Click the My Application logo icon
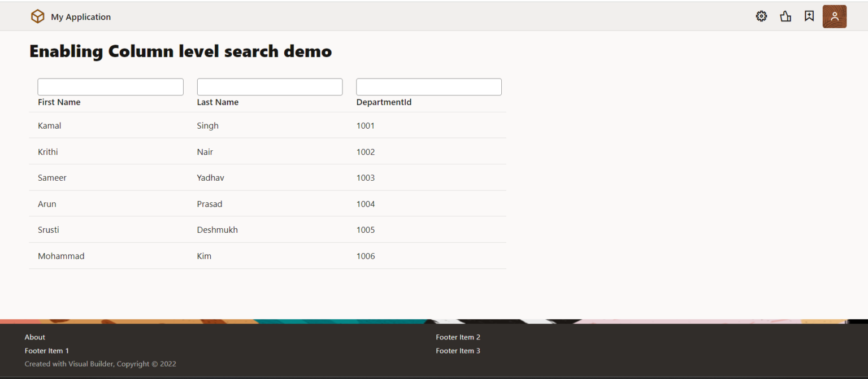The image size is (868, 379). coord(37,16)
